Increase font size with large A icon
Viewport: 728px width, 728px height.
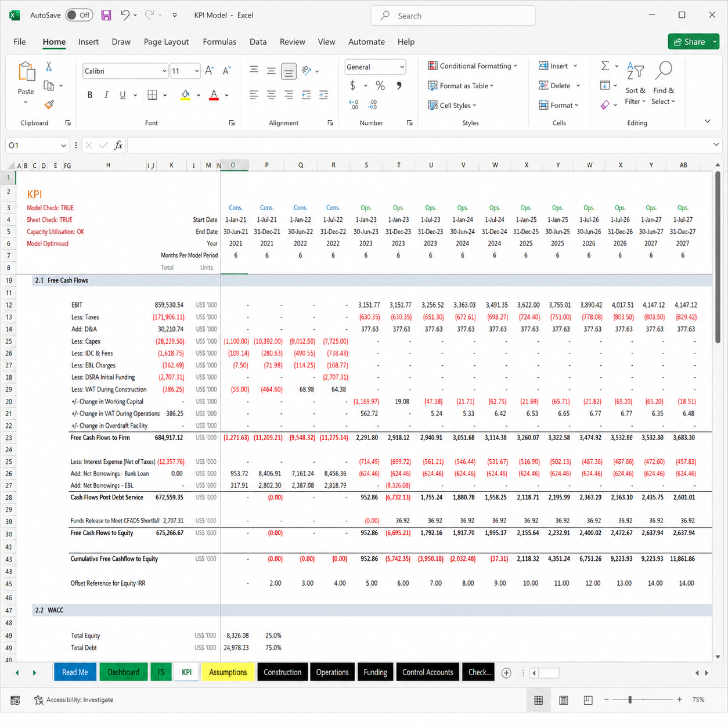click(x=210, y=71)
